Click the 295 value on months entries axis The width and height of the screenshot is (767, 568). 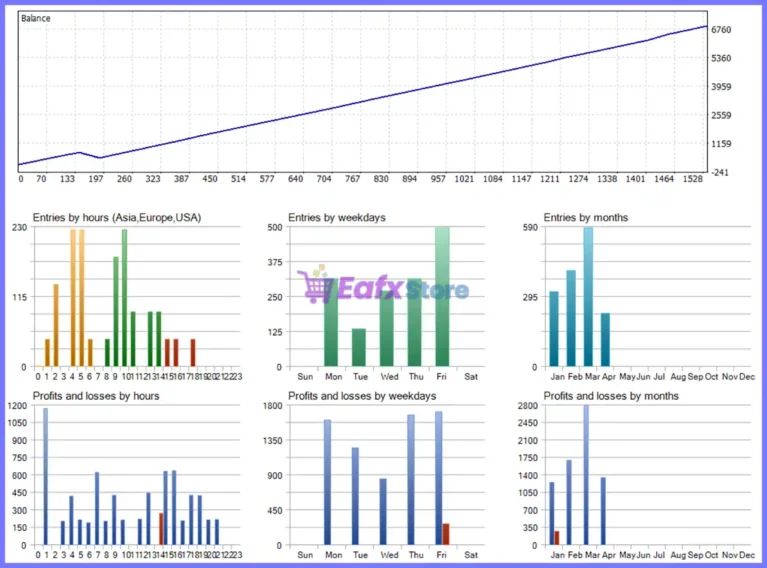pos(530,297)
